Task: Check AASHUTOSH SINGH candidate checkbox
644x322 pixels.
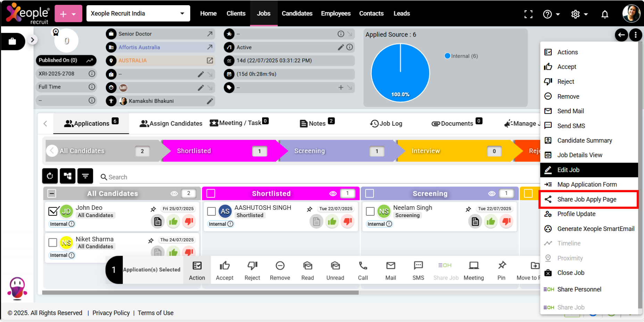Action: (x=211, y=211)
